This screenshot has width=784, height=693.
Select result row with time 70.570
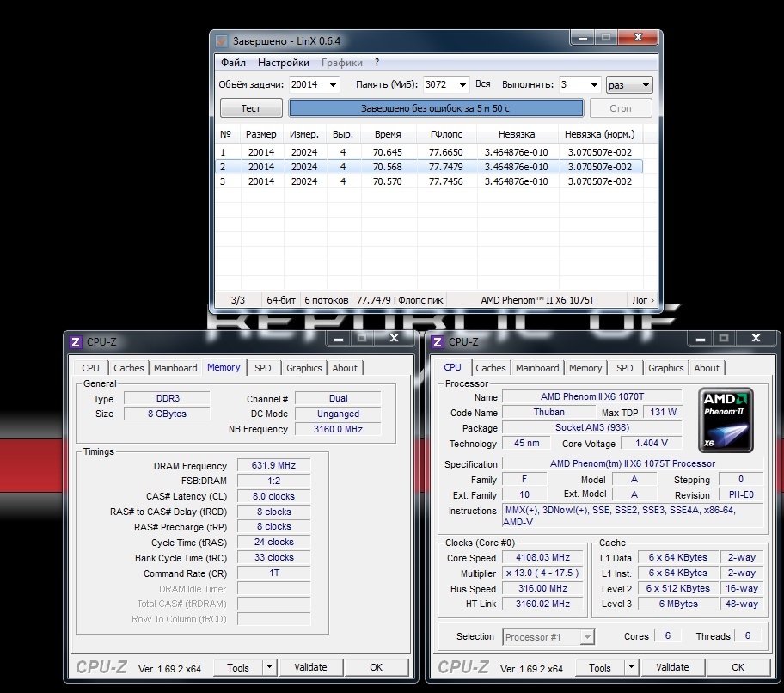pos(429,181)
